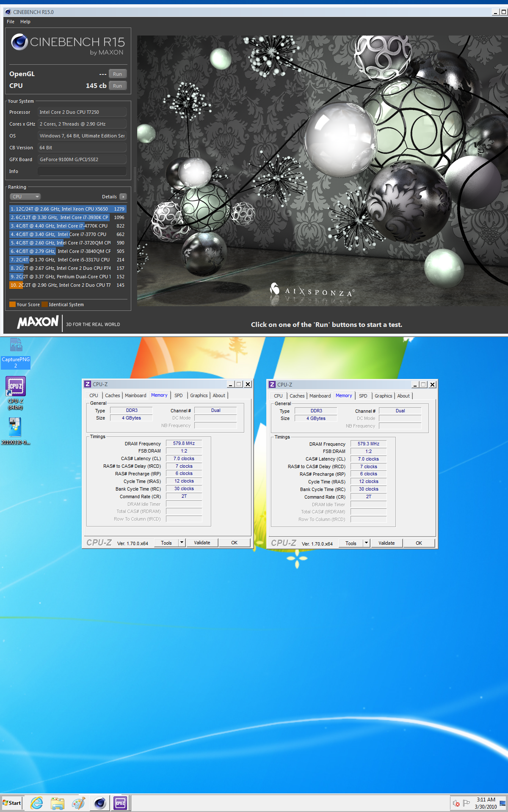Click the Cinebench render preview image
Image resolution: width=508 pixels, height=812 pixels.
[x=322, y=171]
